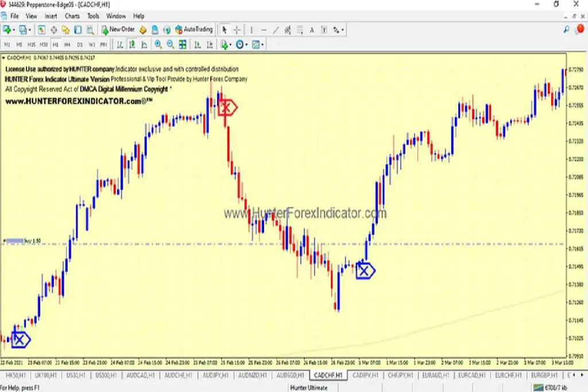Pick the Text tool marked A
Image resolution: width=588 pixels, height=392 pixels.
pyautogui.click(x=312, y=30)
